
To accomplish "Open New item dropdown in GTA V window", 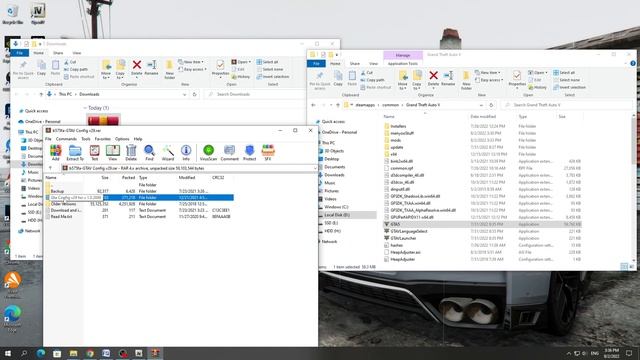I will point(488,73).
